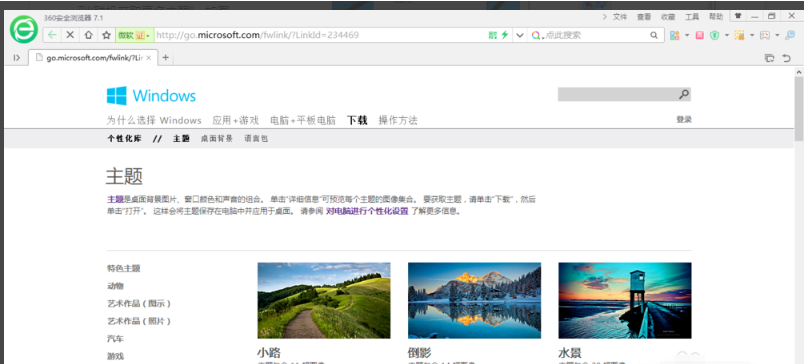The image size is (804, 364).
Task: Bookmark the page with the star icon
Action: click(x=106, y=35)
